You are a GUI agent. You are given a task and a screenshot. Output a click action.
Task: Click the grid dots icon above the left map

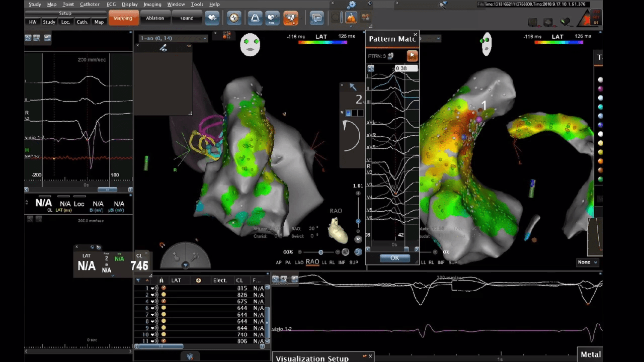[x=227, y=35]
